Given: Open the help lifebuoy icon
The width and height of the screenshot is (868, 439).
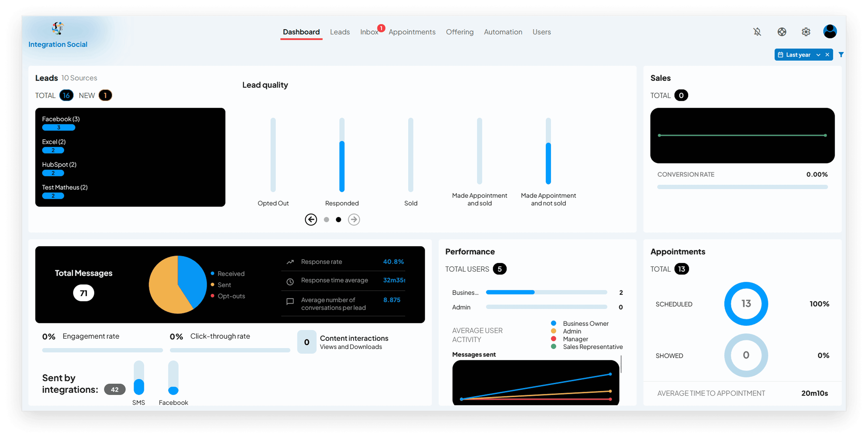Looking at the screenshot, I should [x=781, y=32].
